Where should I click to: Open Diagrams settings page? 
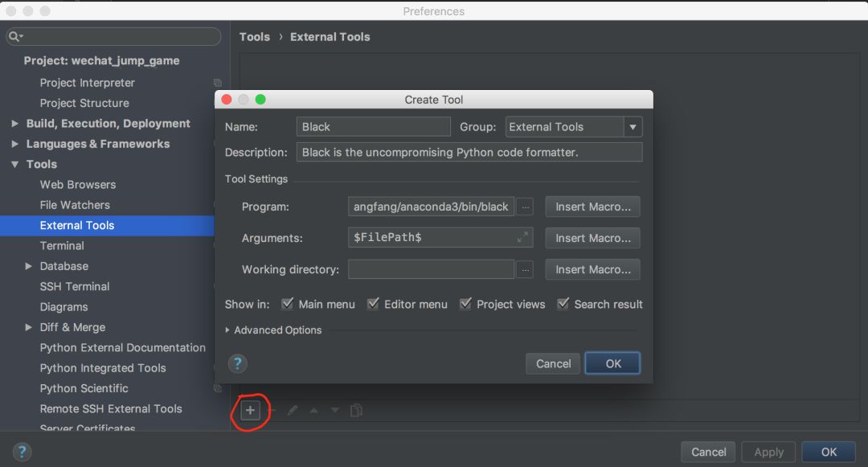pyautogui.click(x=63, y=307)
